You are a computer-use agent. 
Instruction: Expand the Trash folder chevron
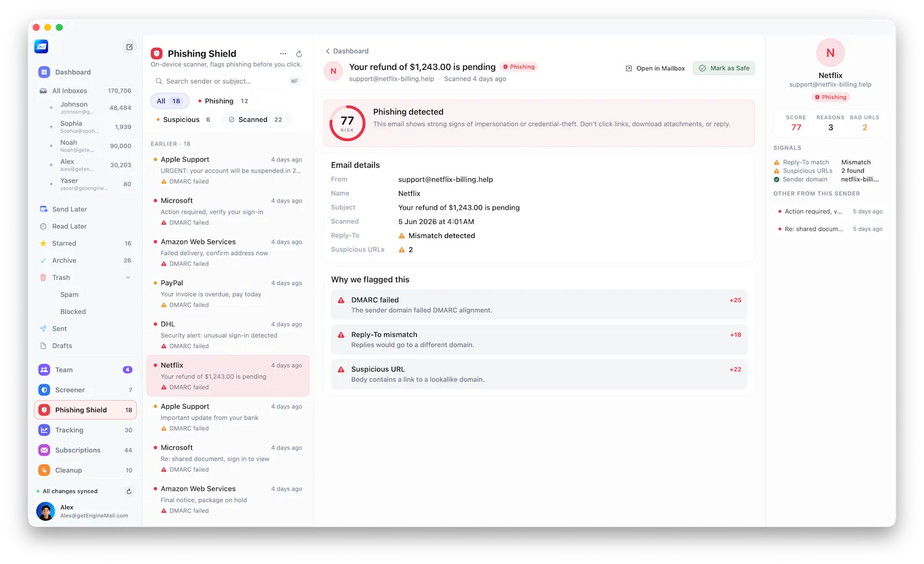click(128, 278)
